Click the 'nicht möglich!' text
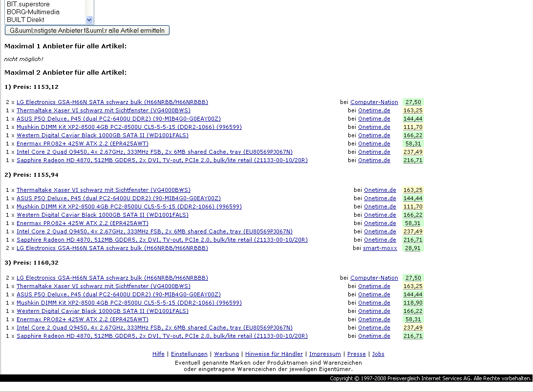This screenshot has height=392, width=533. coord(23,59)
